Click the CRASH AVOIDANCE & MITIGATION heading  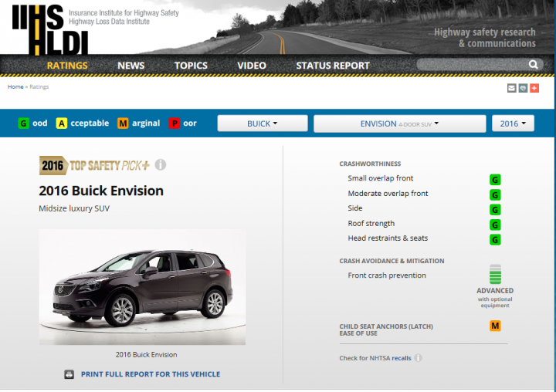(392, 261)
